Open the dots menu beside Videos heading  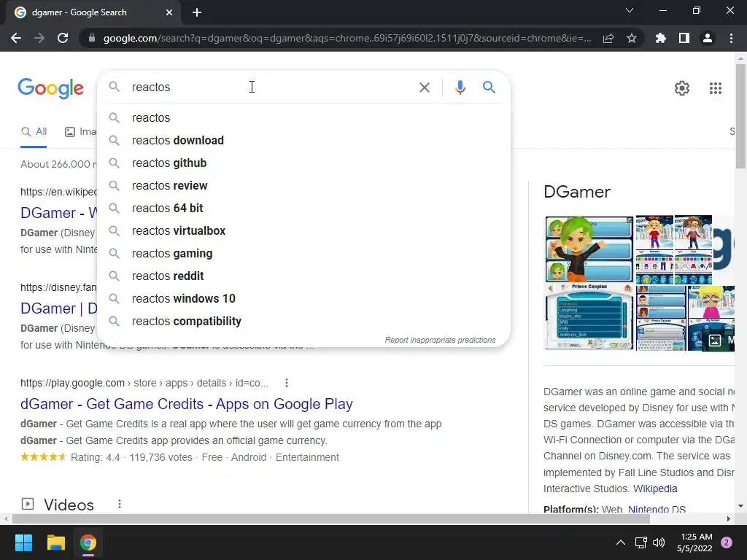click(x=120, y=504)
